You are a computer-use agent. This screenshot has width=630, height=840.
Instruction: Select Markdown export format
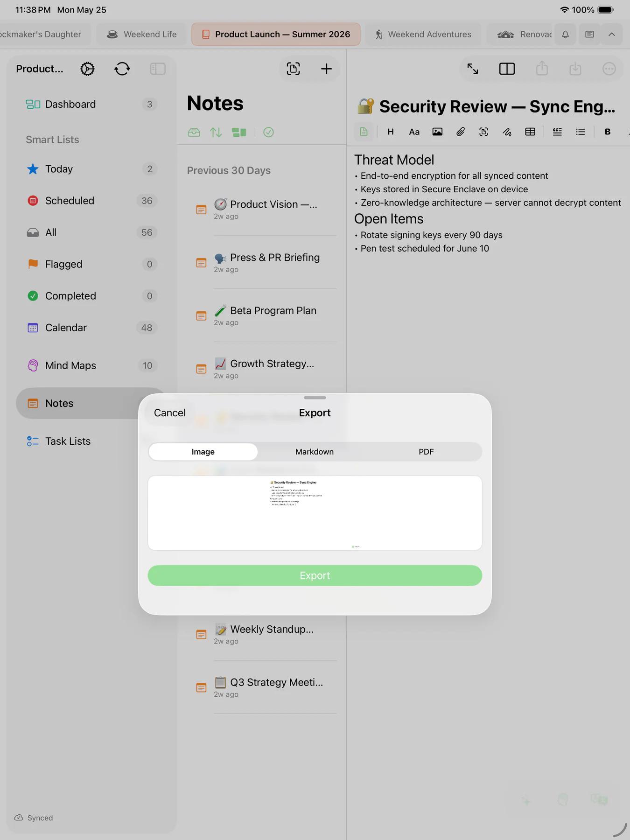click(315, 452)
